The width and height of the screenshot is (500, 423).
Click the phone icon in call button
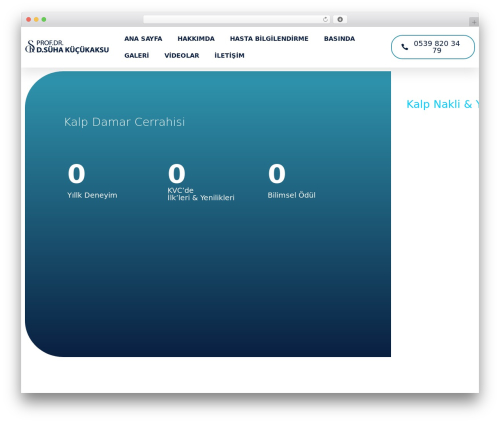pos(404,47)
